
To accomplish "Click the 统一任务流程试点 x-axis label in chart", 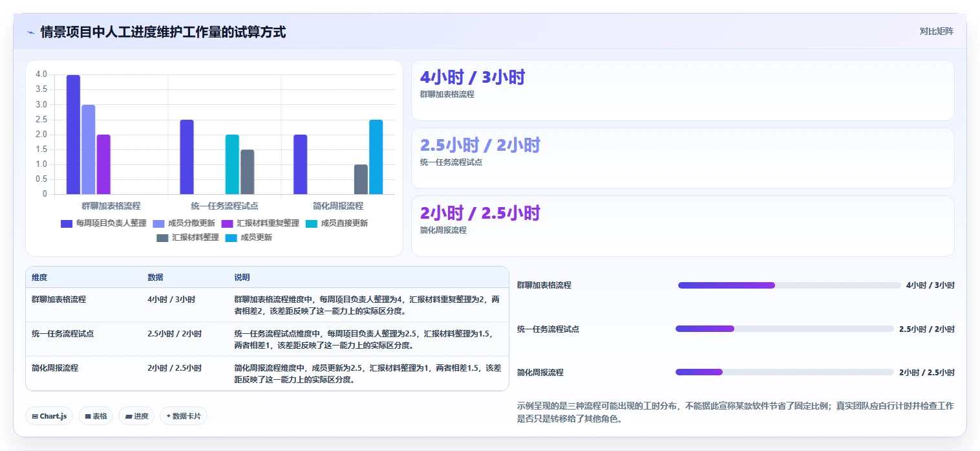I will pyautogui.click(x=224, y=206).
